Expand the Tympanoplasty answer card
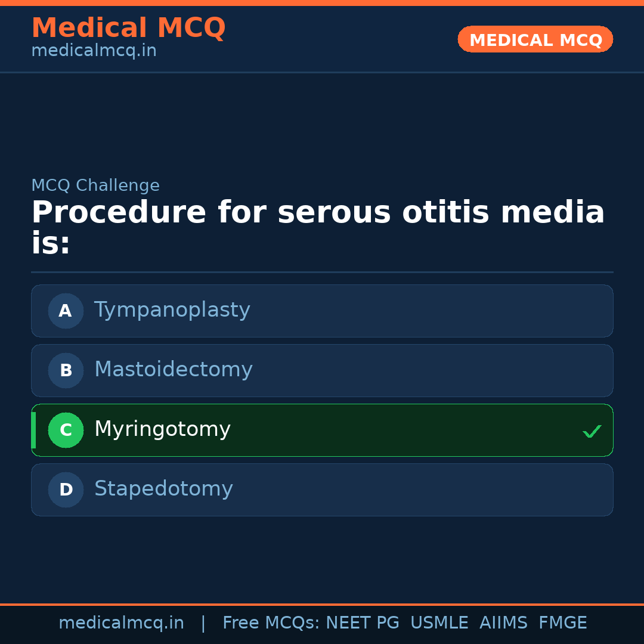This screenshot has height=644, width=644. click(322, 311)
